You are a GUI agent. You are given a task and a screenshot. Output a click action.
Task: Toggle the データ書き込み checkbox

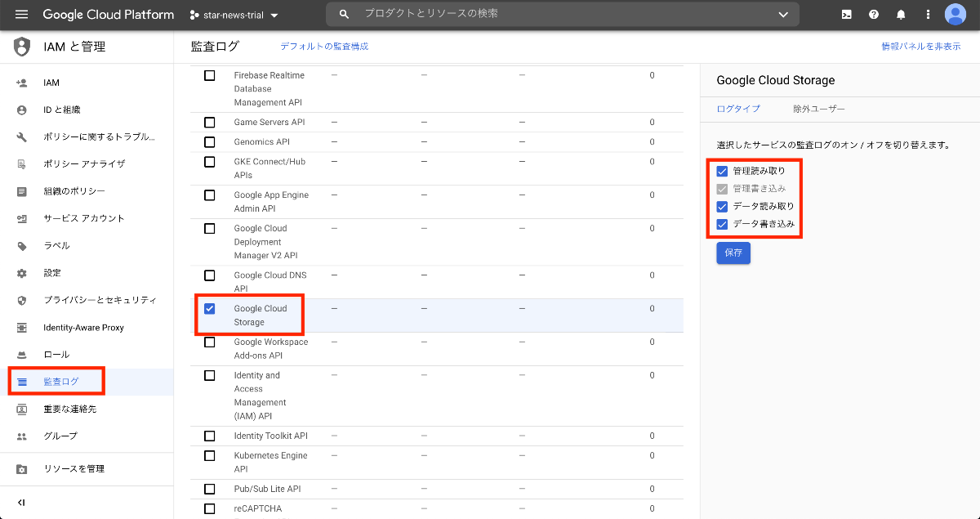(722, 224)
